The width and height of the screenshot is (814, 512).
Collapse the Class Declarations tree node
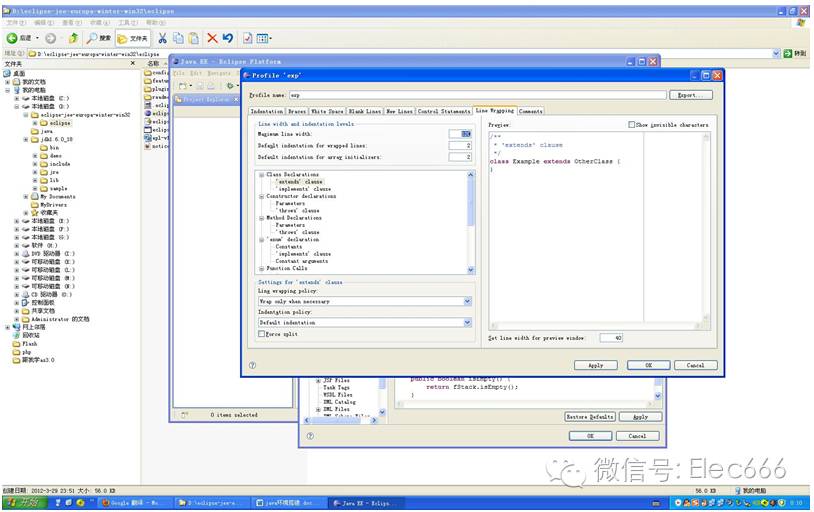262,174
